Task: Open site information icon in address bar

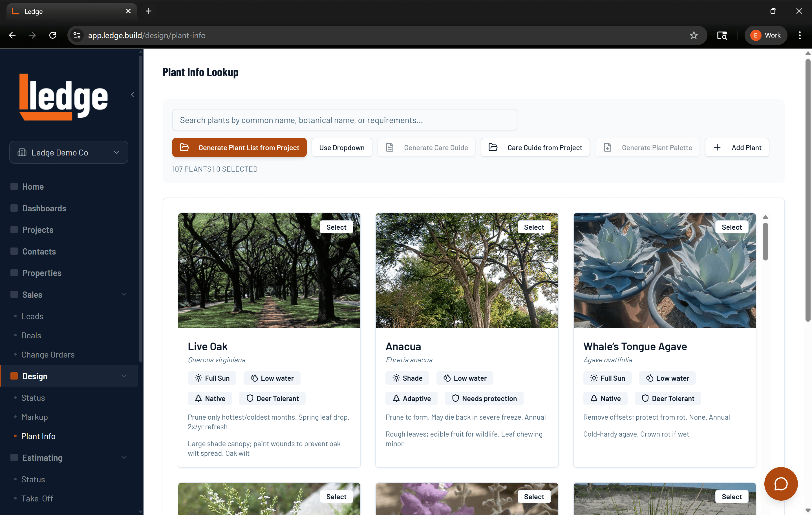Action: coord(77,35)
